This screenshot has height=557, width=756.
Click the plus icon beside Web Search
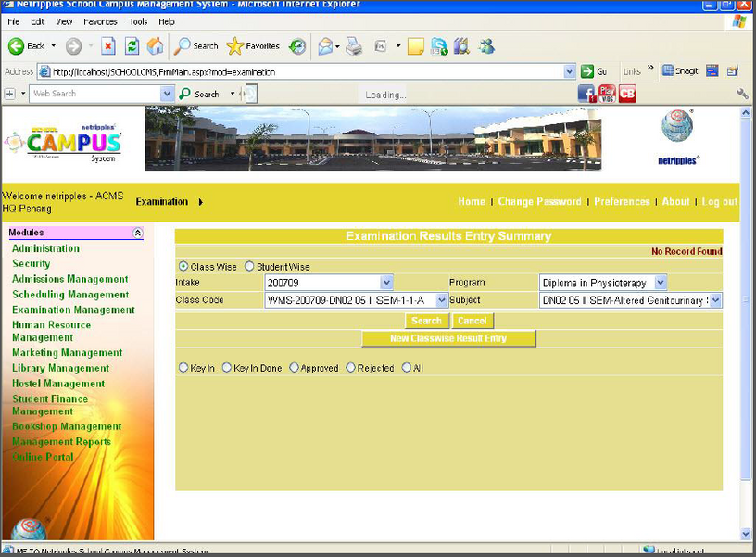(x=9, y=94)
